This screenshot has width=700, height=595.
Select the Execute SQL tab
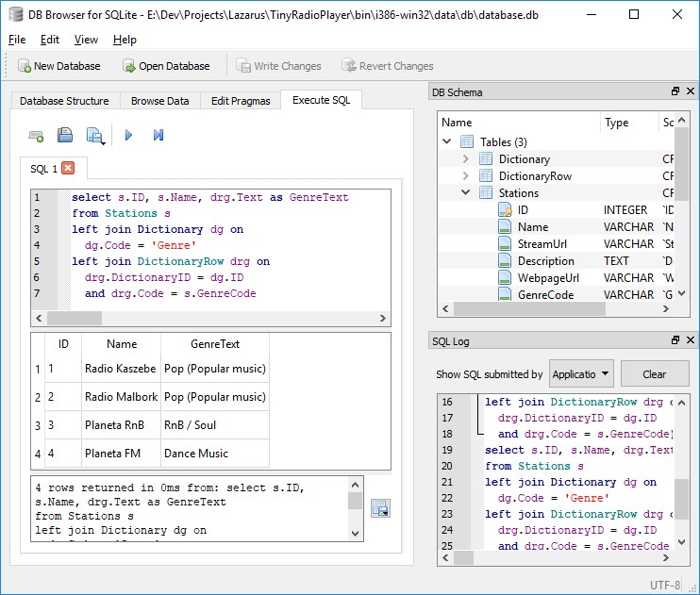click(321, 100)
